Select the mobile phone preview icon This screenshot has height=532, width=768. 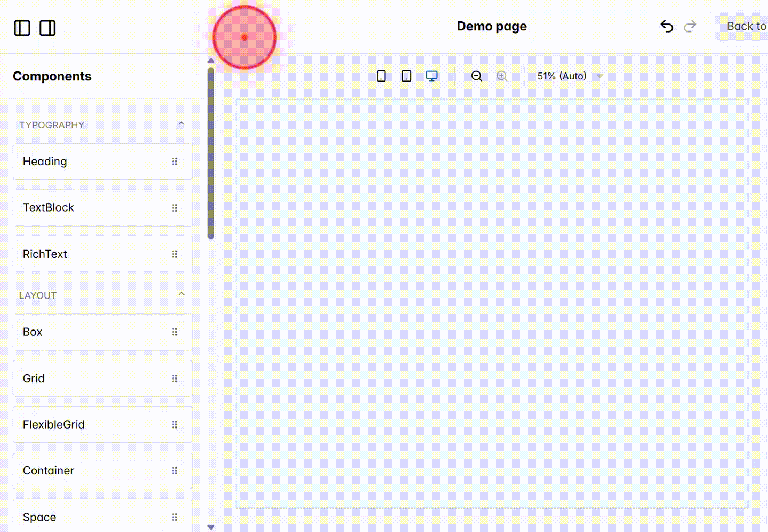[380, 76]
